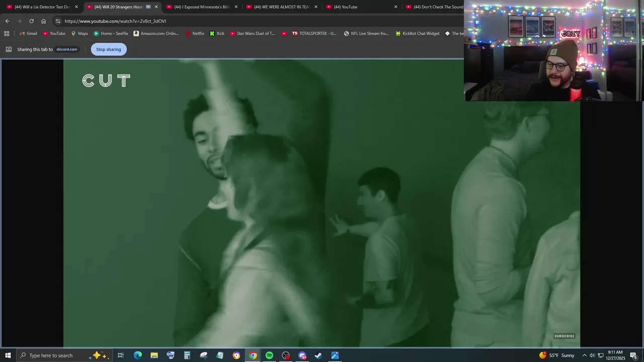Screen dimensions: 644x362
Task: Open site information icon in address bar
Action: click(58, 21)
